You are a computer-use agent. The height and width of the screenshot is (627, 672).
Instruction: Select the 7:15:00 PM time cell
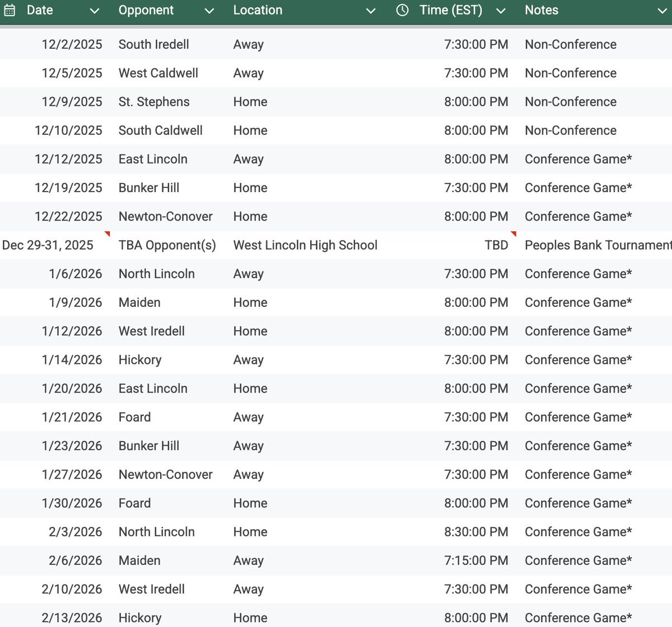(476, 560)
